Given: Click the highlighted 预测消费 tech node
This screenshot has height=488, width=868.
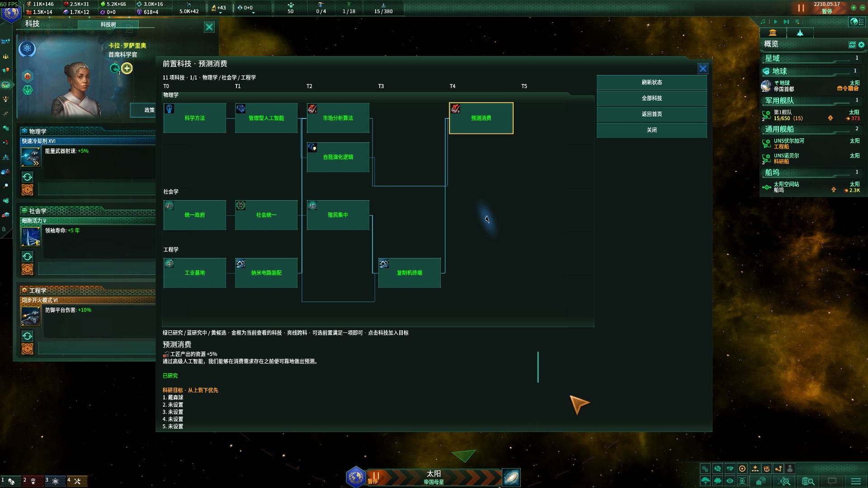Looking at the screenshot, I should click(481, 118).
